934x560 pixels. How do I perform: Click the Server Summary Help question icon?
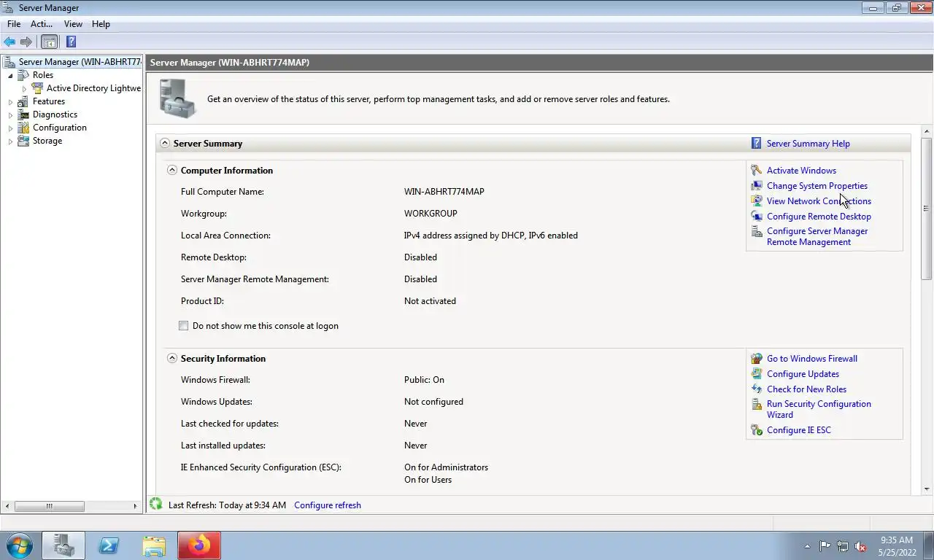point(757,144)
